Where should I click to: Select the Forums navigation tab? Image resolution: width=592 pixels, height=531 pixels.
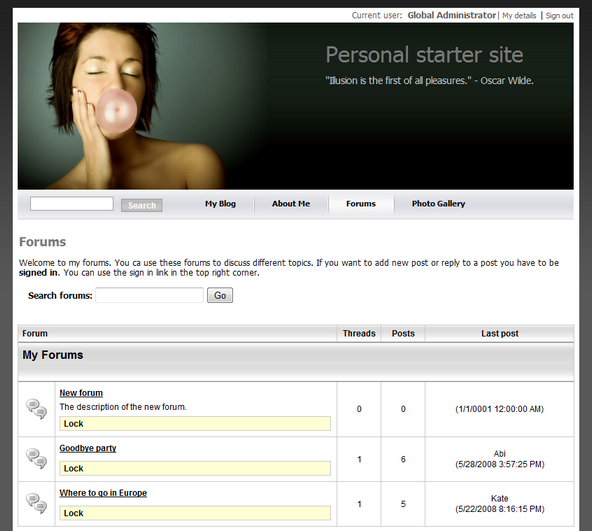click(361, 204)
